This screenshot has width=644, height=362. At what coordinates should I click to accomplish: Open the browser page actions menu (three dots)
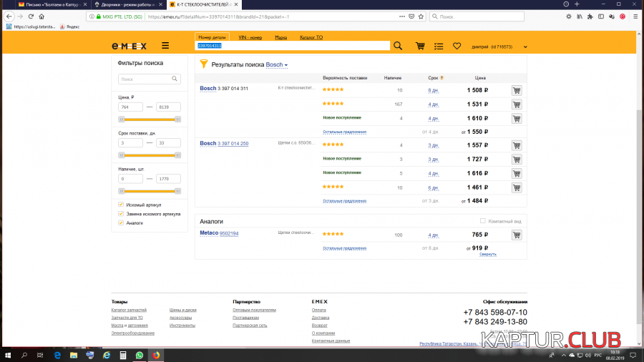[x=401, y=16]
